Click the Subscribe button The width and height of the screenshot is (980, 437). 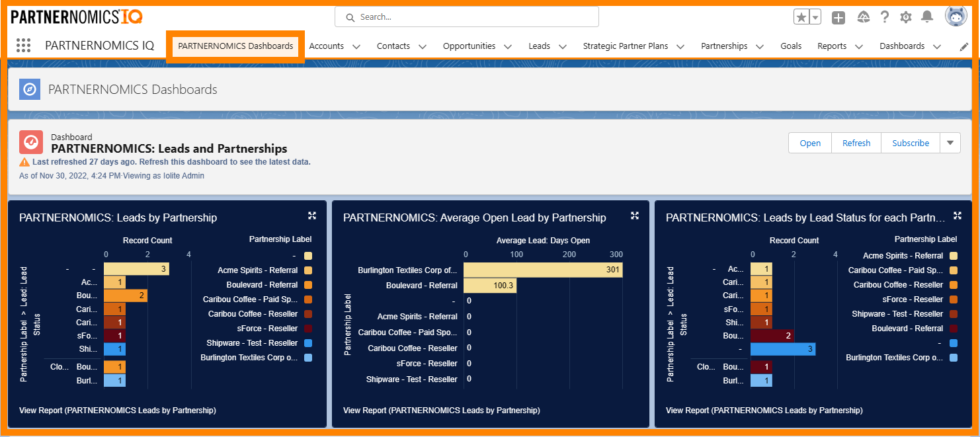(911, 143)
